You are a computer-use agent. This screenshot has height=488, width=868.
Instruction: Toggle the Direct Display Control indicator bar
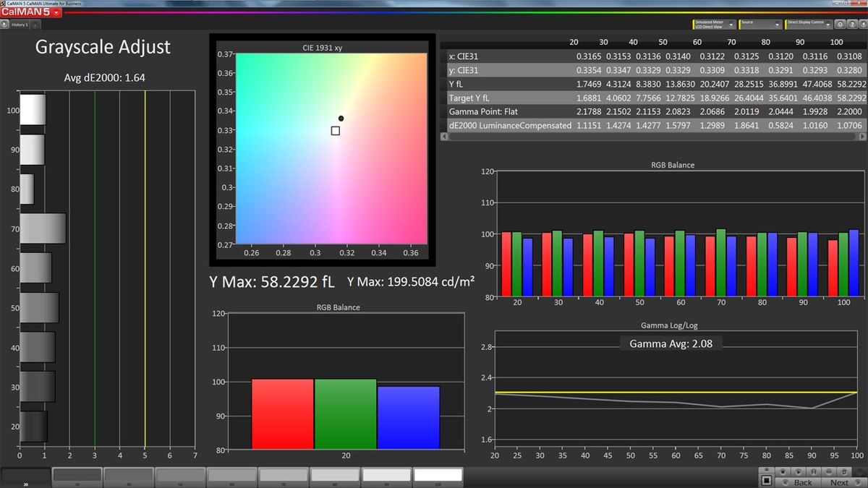786,25
